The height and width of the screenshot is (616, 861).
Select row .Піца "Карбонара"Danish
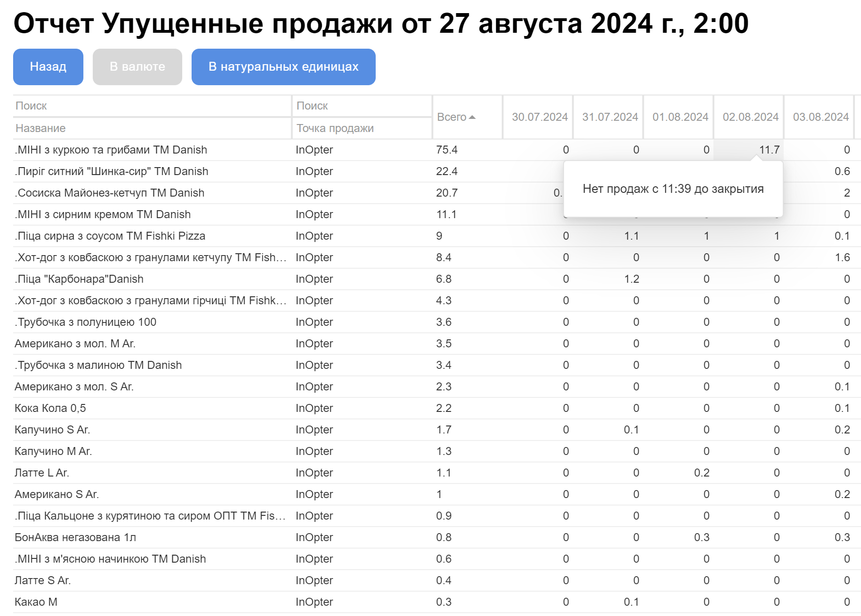(x=437, y=279)
